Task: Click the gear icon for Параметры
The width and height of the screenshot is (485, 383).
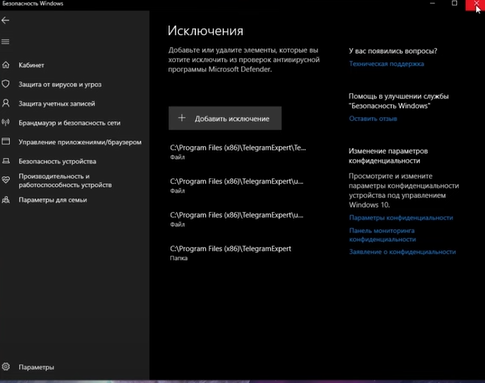Action: 6,367
